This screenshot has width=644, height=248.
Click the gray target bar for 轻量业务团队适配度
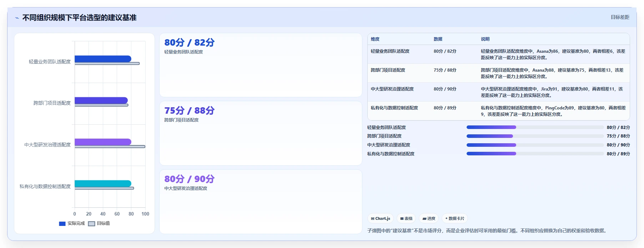107,63
